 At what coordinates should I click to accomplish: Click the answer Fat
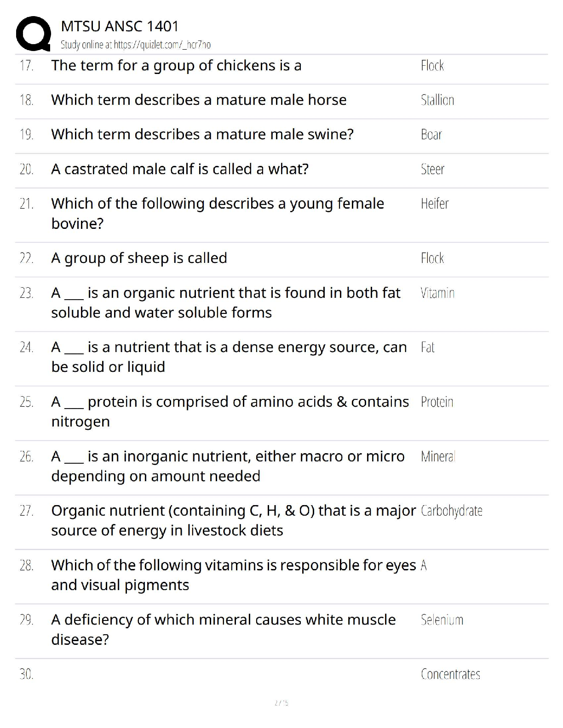[x=427, y=347]
